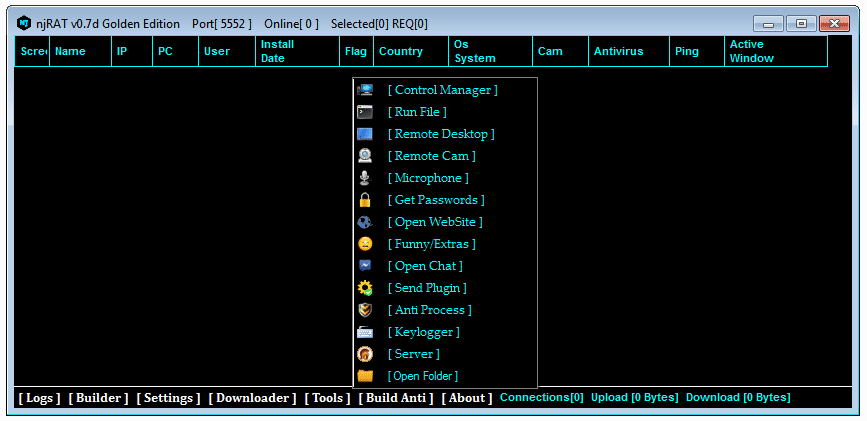Open the [ Logs ] menu in bottom bar
The width and height of the screenshot is (867, 421).
(40, 398)
